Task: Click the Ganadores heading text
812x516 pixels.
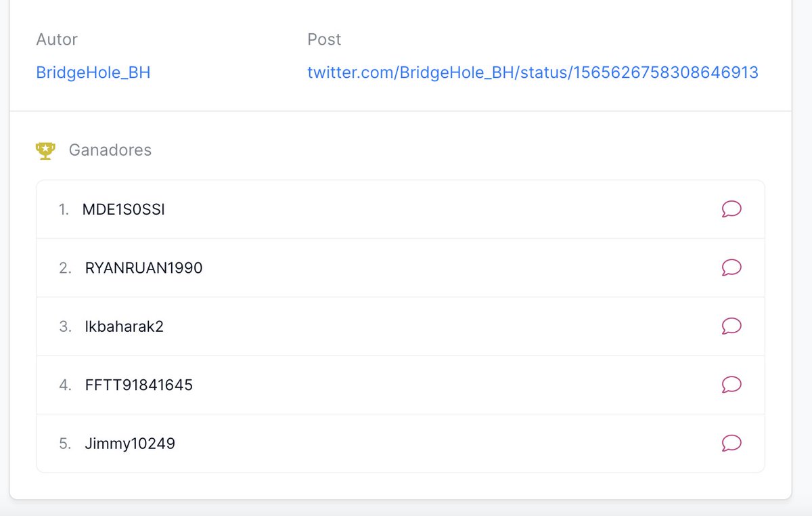Action: [110, 150]
